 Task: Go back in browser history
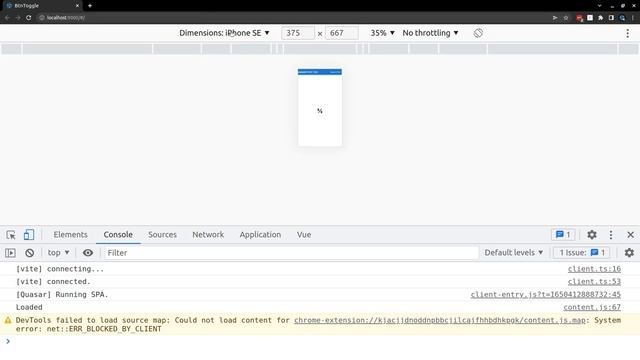(x=7, y=18)
